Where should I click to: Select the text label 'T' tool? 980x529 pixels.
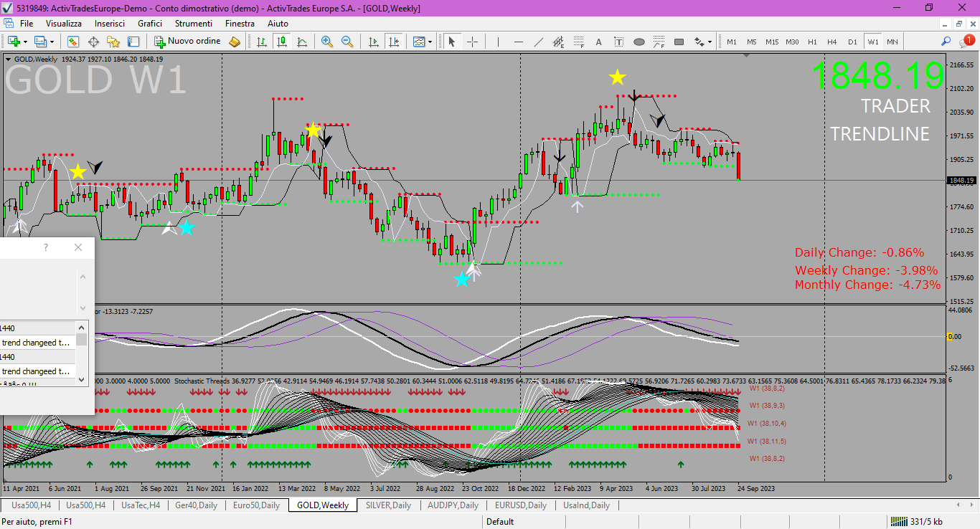tap(619, 42)
